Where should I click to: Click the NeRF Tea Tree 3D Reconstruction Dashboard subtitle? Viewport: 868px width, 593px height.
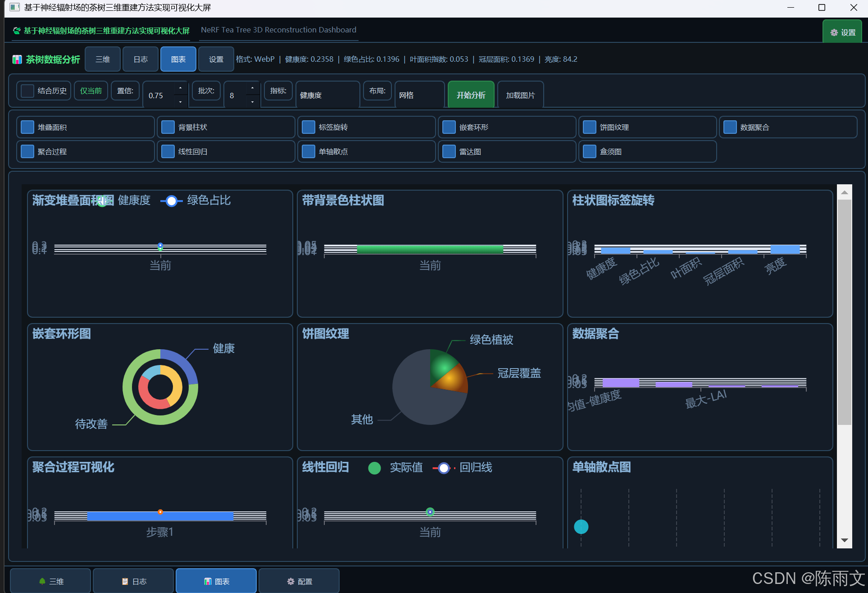278,30
